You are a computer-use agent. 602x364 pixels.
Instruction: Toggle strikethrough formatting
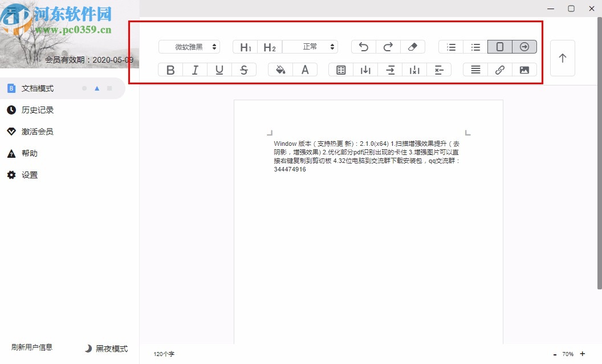point(244,70)
